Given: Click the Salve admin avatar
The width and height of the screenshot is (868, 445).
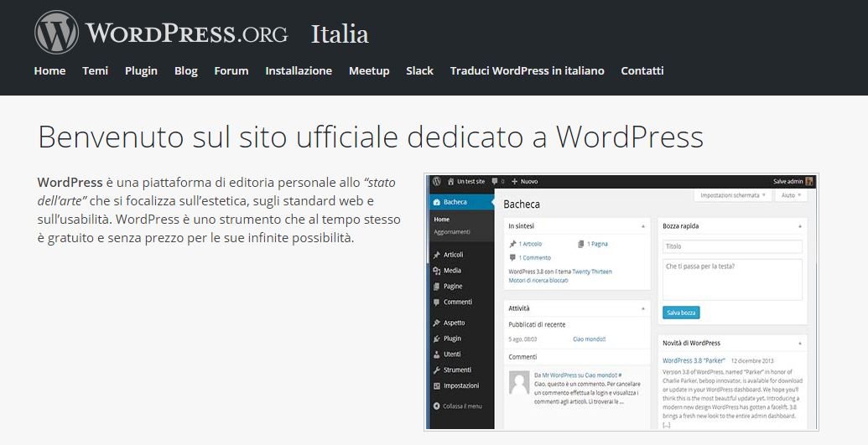Looking at the screenshot, I should pos(809,181).
